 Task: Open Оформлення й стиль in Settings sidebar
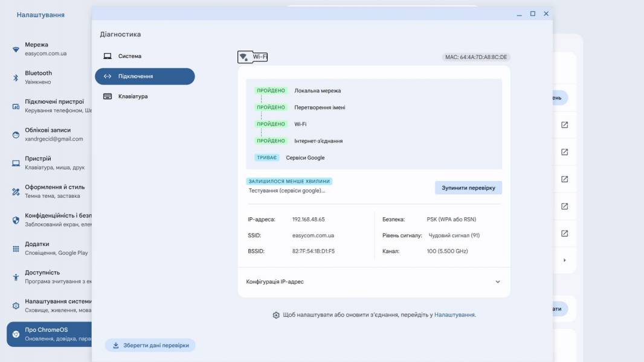click(50, 191)
